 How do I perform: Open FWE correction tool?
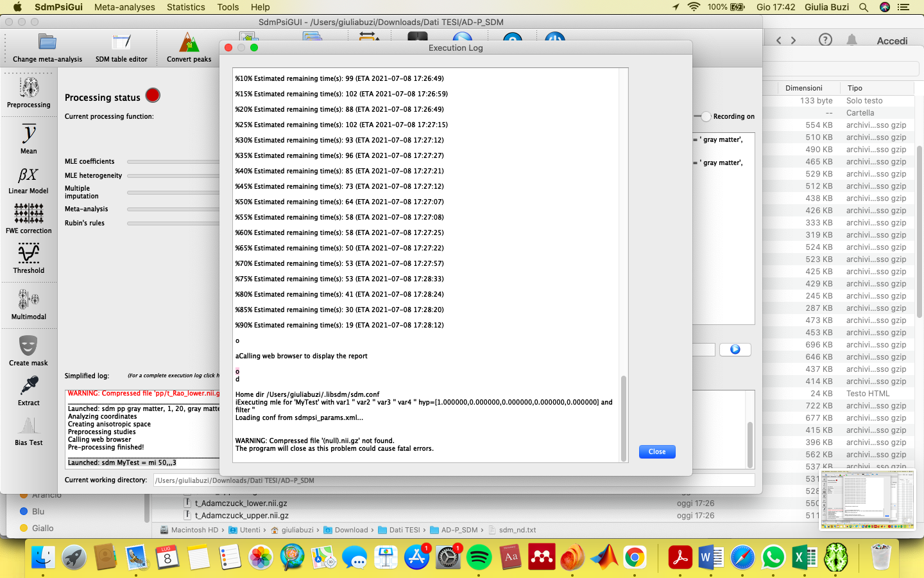tap(29, 218)
